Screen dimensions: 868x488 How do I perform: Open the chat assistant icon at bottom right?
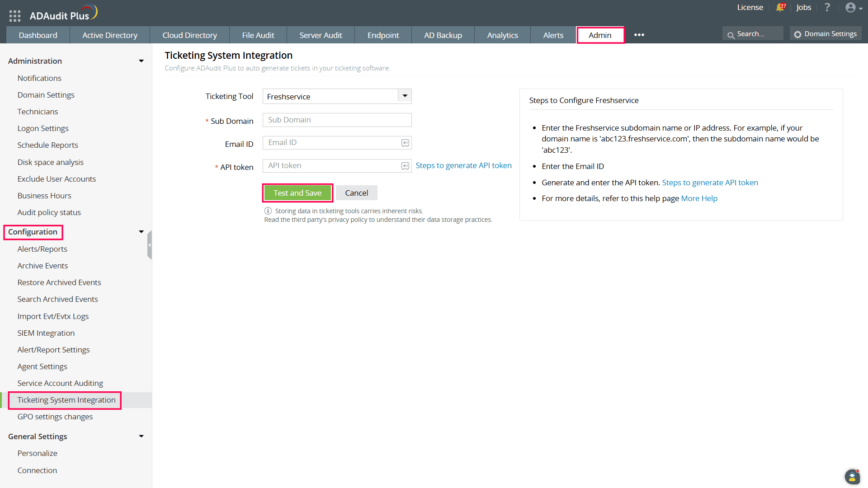(x=852, y=476)
